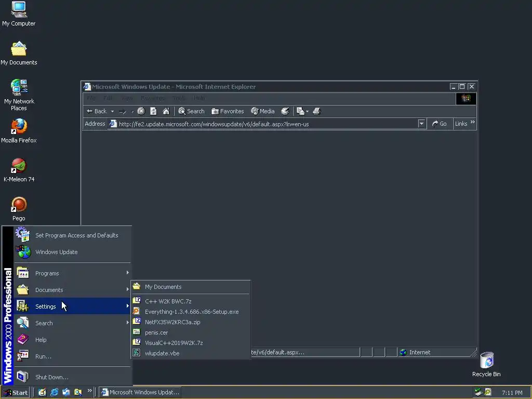Click the Forward arrow in IE toolbar
532x399 pixels.
(x=123, y=111)
